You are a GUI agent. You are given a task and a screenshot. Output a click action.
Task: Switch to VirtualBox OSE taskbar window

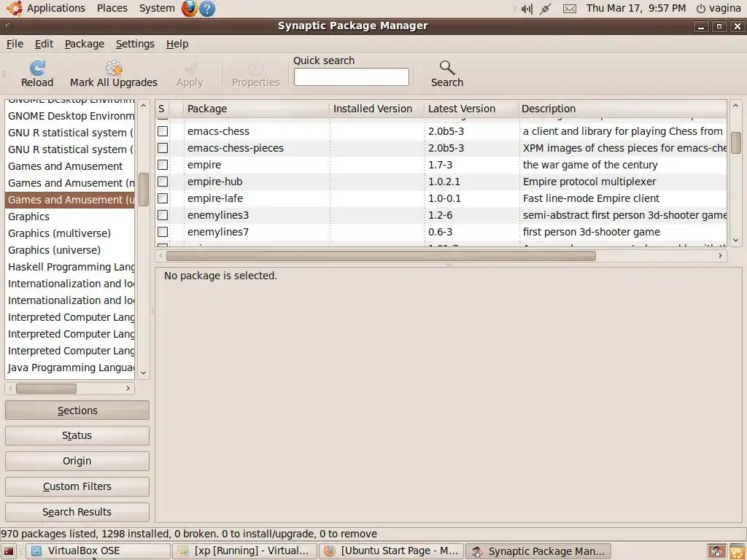coord(98,551)
